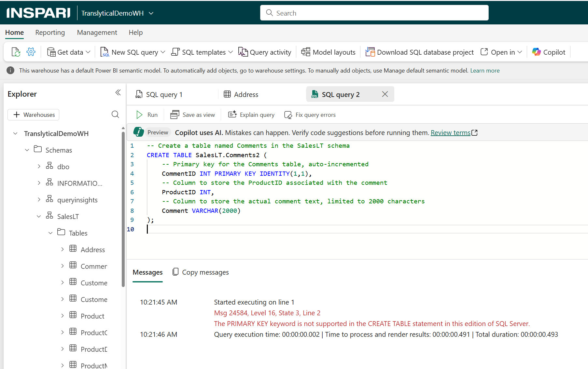The height and width of the screenshot is (369, 588).
Task: Open warehouse settings gear
Action: [x=31, y=51]
